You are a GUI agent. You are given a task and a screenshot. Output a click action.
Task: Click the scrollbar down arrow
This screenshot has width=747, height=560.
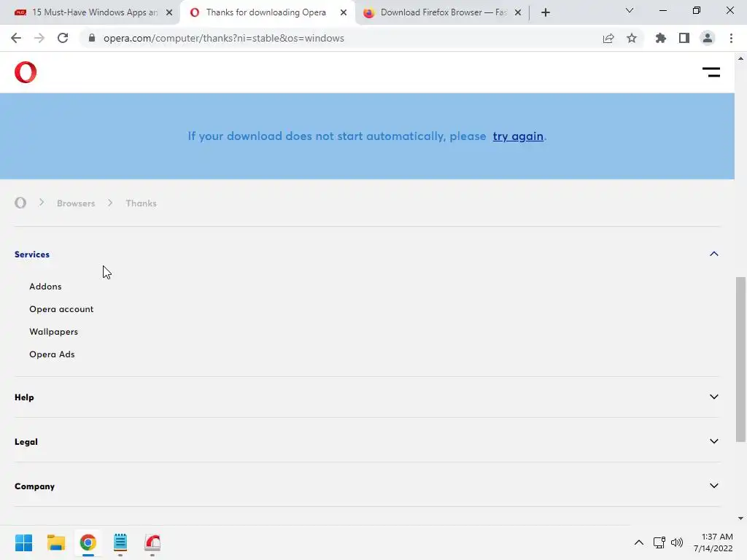coord(740,518)
